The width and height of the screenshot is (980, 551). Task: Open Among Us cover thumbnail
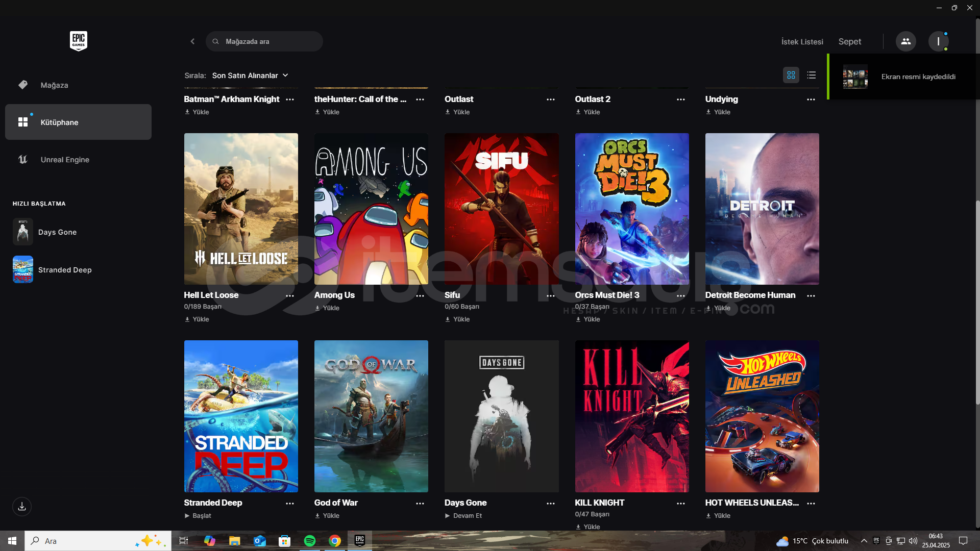point(371,209)
